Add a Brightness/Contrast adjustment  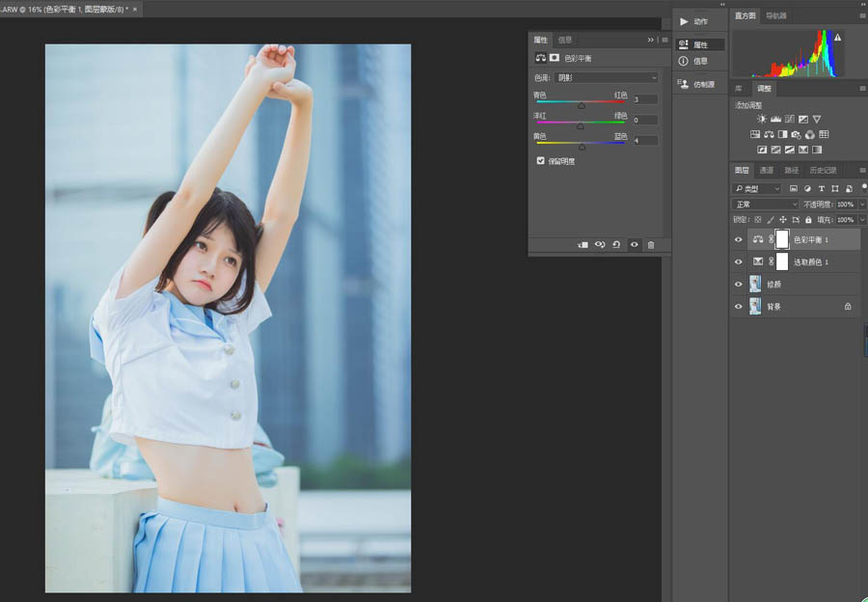[x=762, y=119]
